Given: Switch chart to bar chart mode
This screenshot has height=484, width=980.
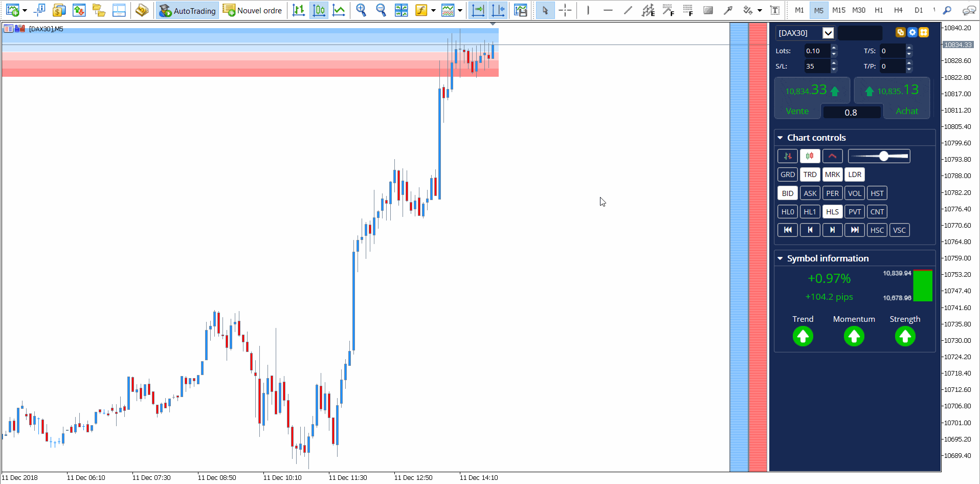Looking at the screenshot, I should pyautogui.click(x=299, y=10).
